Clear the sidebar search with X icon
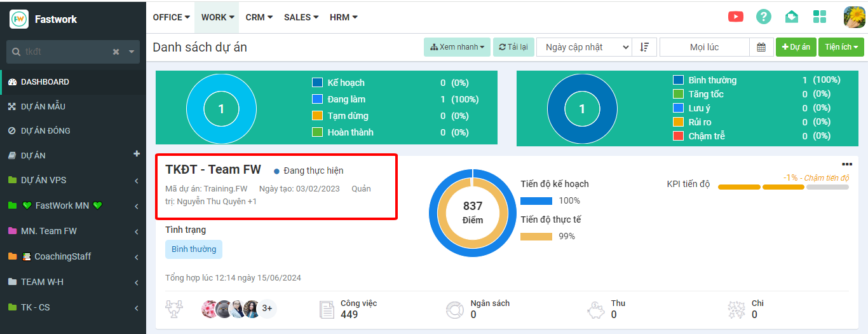Image resolution: width=868 pixels, height=334 pixels. 116,52
